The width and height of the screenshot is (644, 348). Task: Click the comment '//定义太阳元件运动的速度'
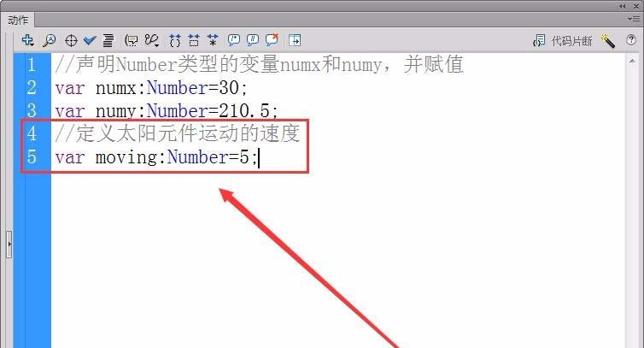click(177, 133)
